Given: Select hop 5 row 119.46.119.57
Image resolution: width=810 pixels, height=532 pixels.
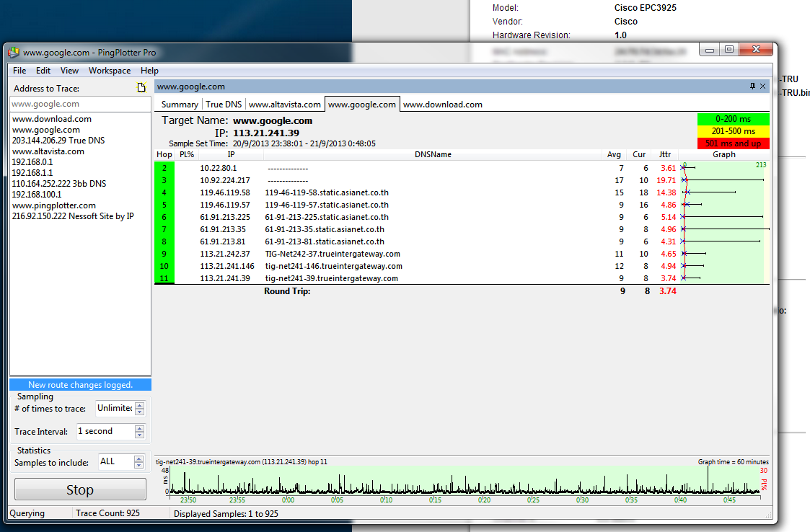Looking at the screenshot, I should [462, 205].
